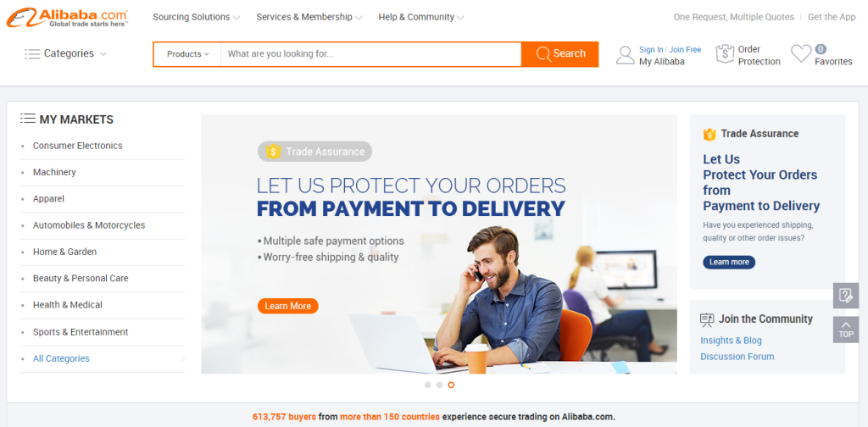Select the second carousel slide dot
868x427 pixels.
(x=440, y=385)
